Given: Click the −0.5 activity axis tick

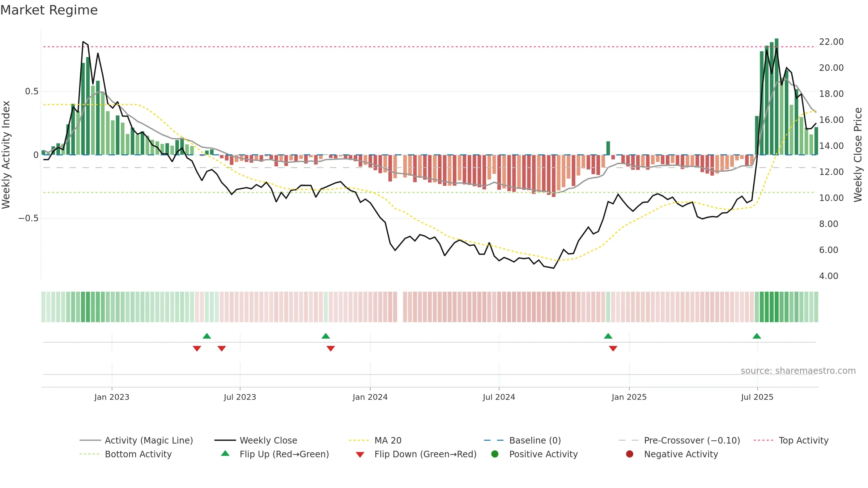Looking at the screenshot, I should tap(28, 218).
